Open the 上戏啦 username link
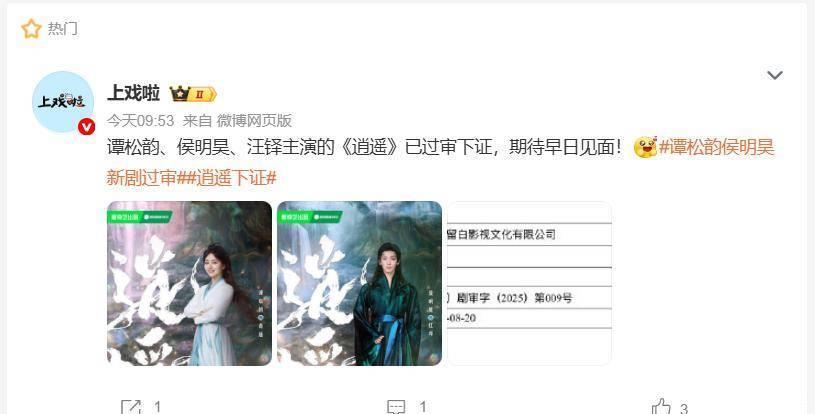 point(133,94)
